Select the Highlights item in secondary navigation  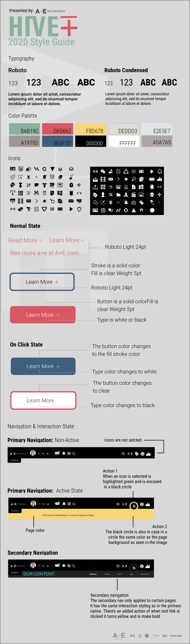[x=93, y=574]
